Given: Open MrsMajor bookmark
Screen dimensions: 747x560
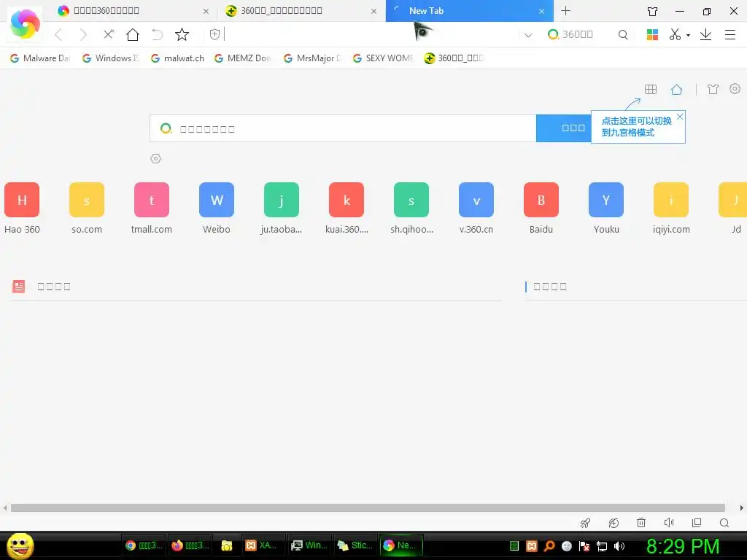Looking at the screenshot, I should (x=312, y=58).
